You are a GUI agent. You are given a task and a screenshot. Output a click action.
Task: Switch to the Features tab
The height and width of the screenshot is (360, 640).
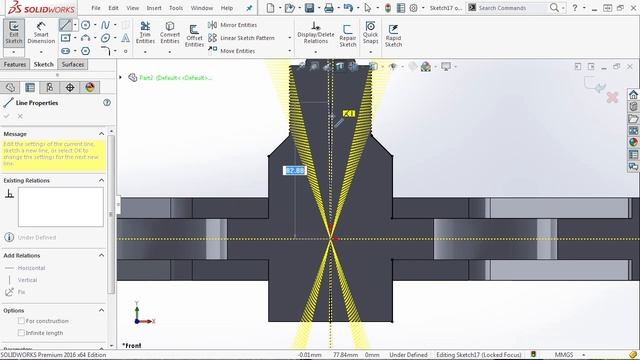pos(15,64)
